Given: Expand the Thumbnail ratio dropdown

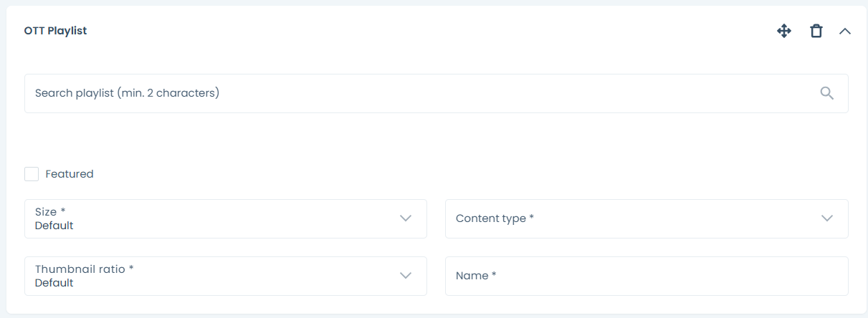Looking at the screenshot, I should point(215,276).
